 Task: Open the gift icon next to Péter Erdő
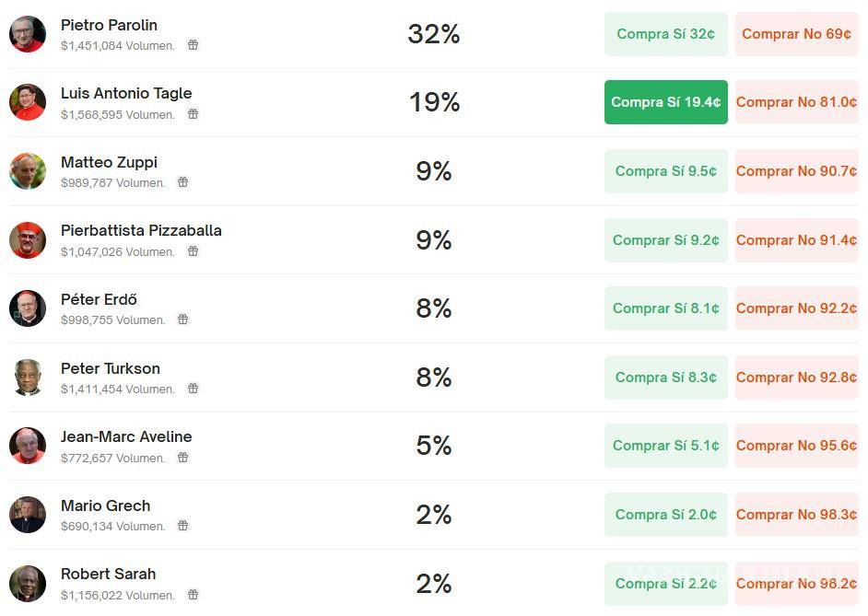pos(182,320)
